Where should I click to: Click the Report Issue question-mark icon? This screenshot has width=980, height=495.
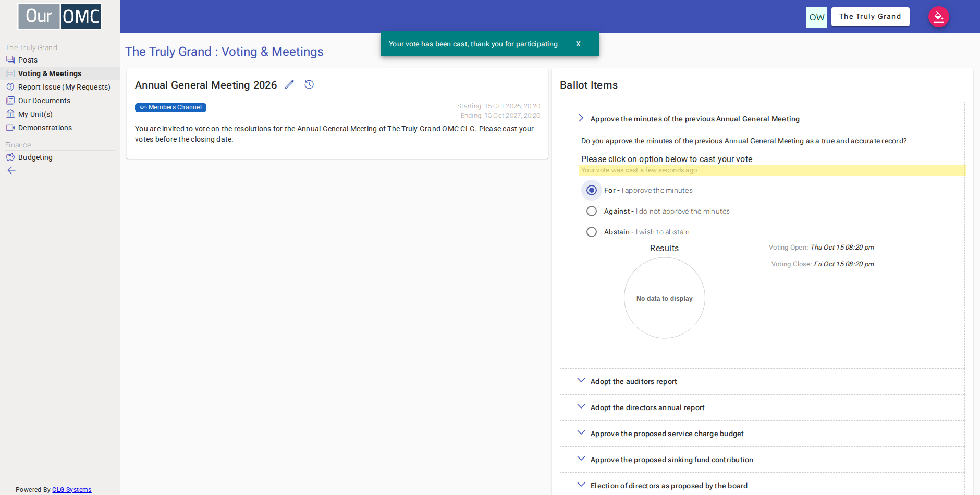click(10, 87)
